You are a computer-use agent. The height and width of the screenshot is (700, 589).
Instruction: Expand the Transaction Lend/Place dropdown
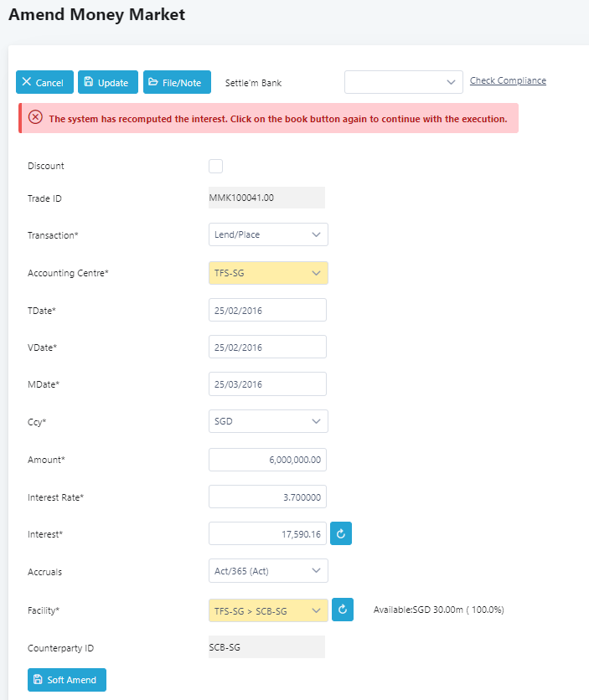point(268,234)
